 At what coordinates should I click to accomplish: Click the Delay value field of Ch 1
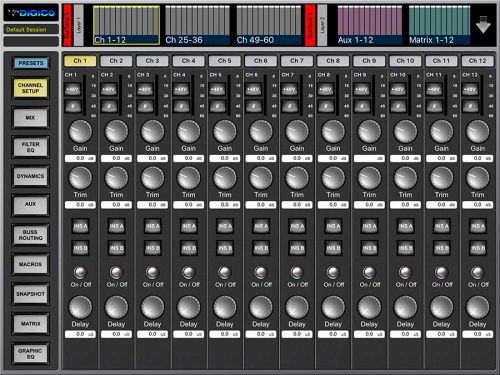point(80,334)
